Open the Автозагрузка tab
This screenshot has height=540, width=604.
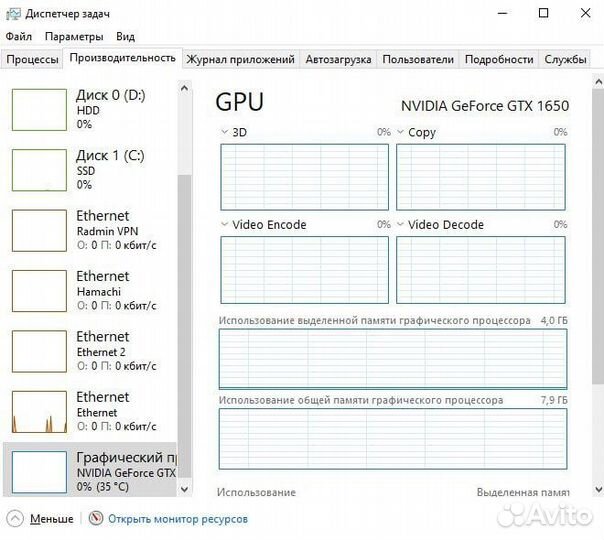(338, 60)
